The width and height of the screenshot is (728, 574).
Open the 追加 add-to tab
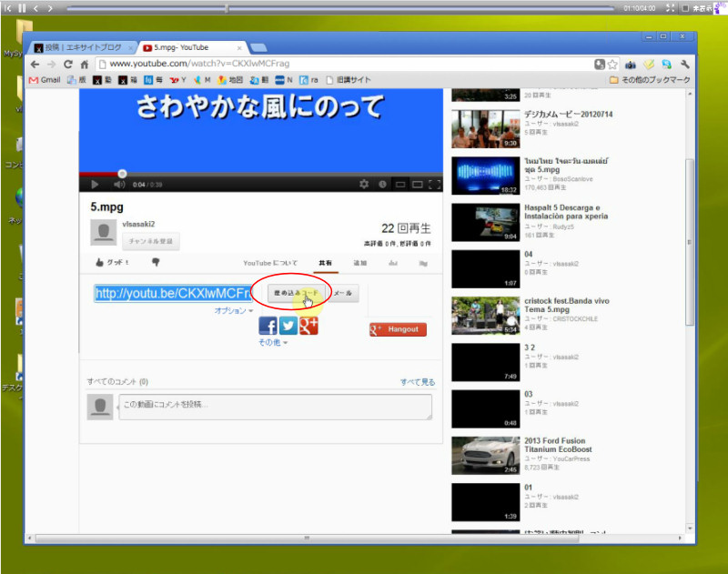coord(359,263)
